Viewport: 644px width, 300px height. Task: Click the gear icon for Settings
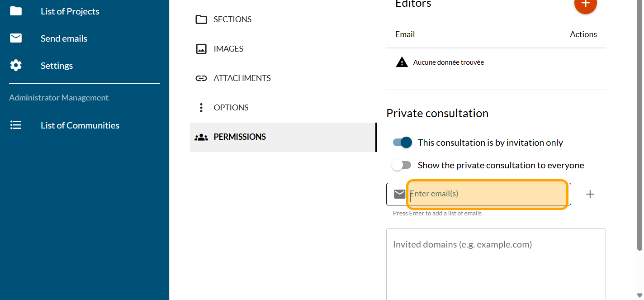pyautogui.click(x=16, y=66)
